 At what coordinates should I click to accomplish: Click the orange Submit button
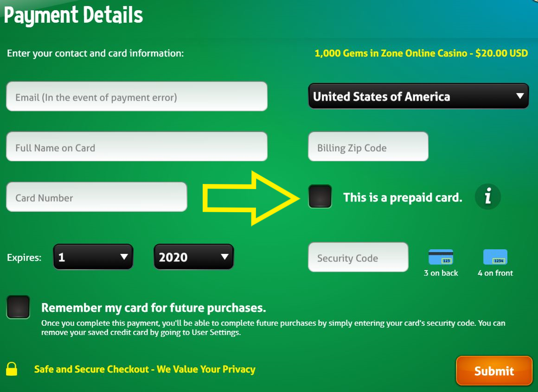tap(494, 371)
